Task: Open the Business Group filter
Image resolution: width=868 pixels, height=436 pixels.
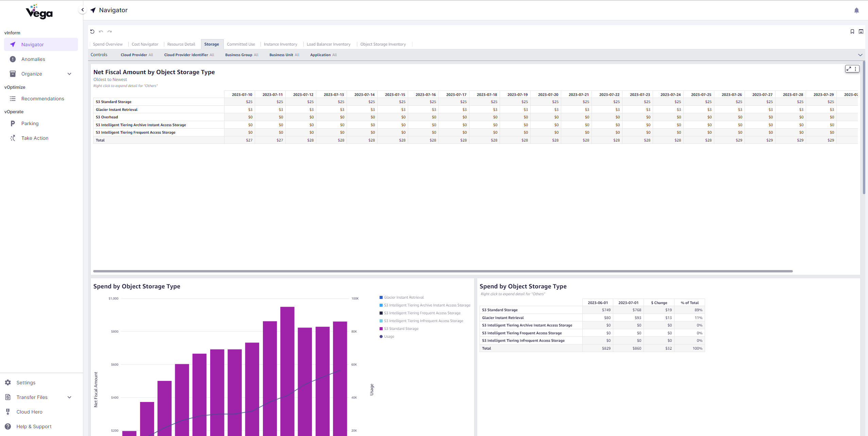Action: [x=242, y=55]
